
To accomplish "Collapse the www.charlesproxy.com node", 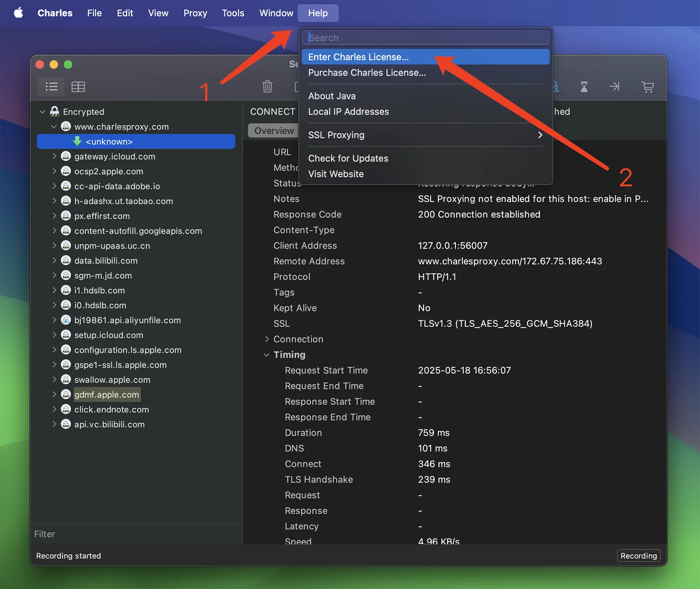I will tap(54, 126).
